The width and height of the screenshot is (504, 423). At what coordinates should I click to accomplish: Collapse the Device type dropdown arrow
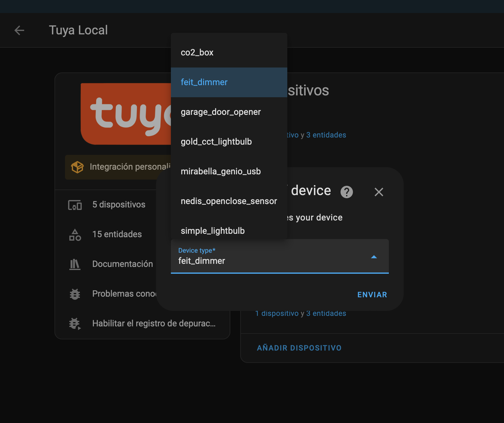click(x=374, y=257)
